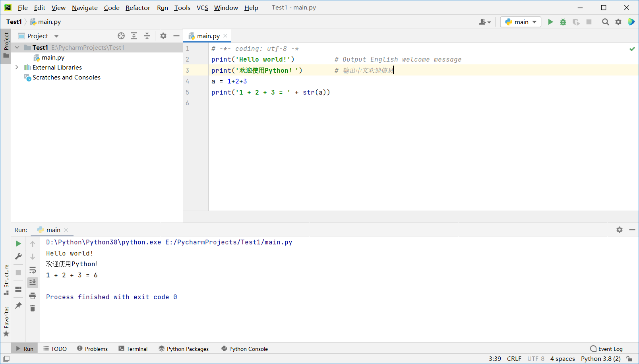Click up arrow in Run console toolbar

click(x=33, y=244)
